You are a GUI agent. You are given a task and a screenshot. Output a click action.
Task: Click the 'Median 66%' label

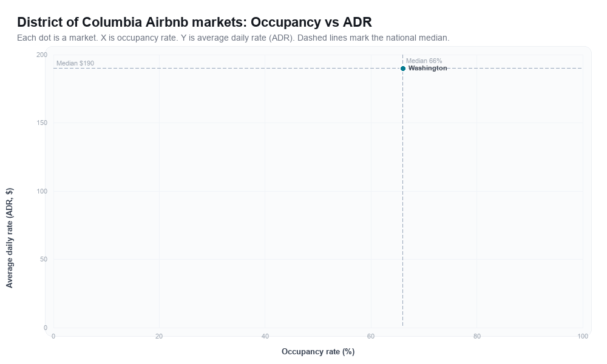point(424,61)
